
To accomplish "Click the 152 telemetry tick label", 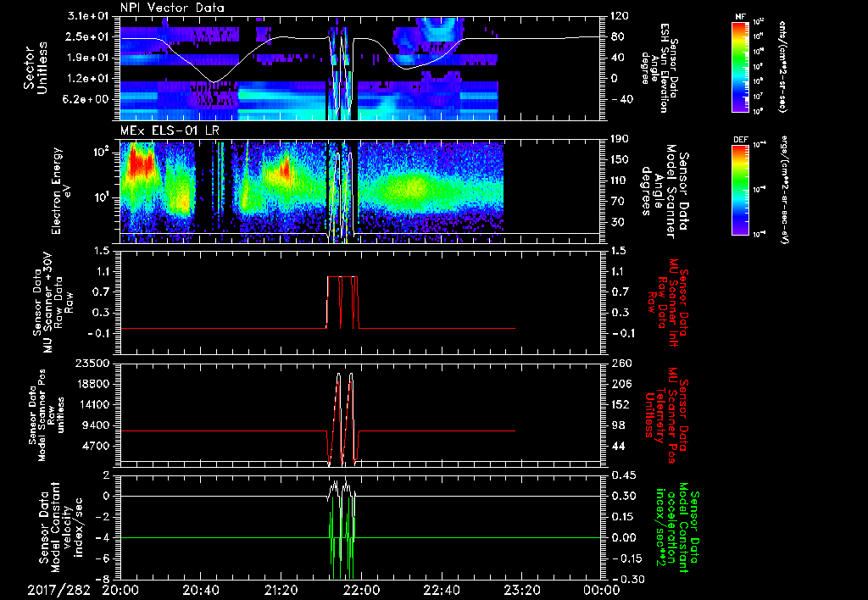I will 620,404.
